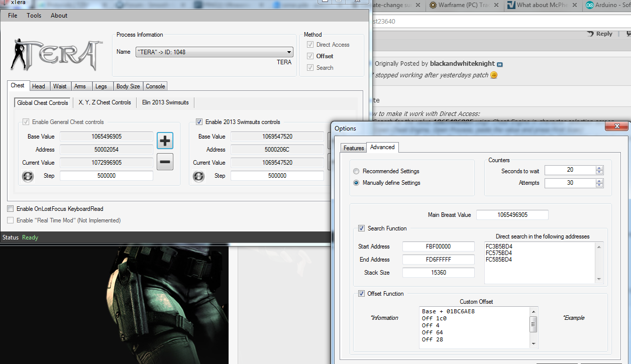Click the Custom Offset list scrollbar
The height and width of the screenshot is (364, 631).
(534, 325)
